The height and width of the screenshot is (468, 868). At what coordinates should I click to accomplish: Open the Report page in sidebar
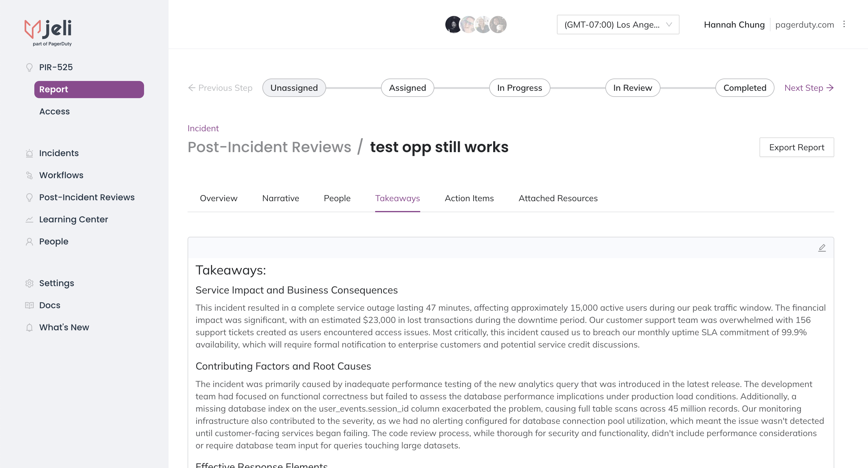[89, 89]
